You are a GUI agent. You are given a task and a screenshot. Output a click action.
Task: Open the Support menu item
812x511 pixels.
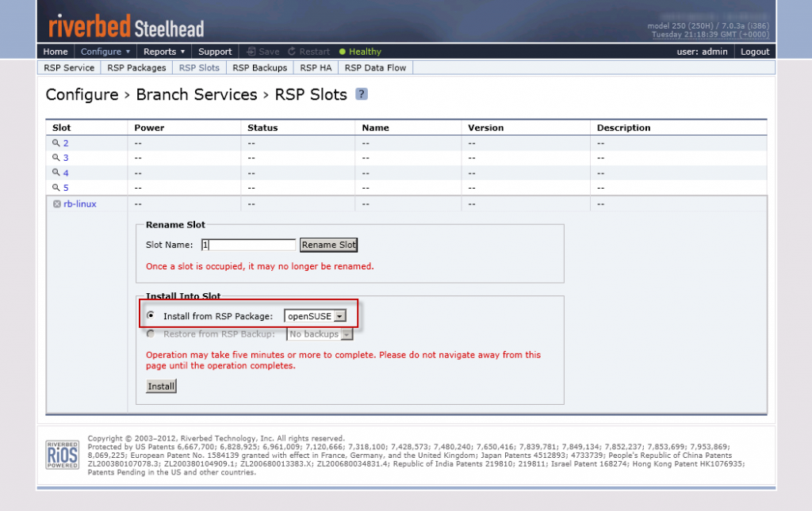coord(215,51)
